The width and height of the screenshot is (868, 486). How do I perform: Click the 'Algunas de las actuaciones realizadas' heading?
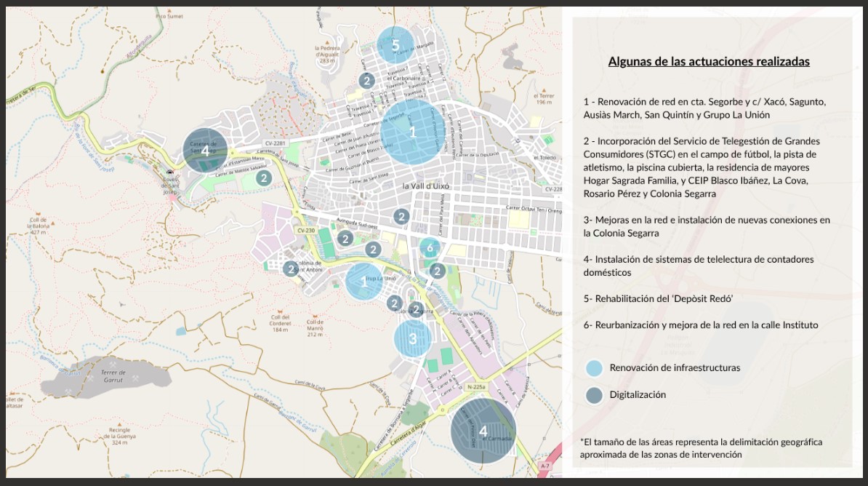[x=709, y=62]
